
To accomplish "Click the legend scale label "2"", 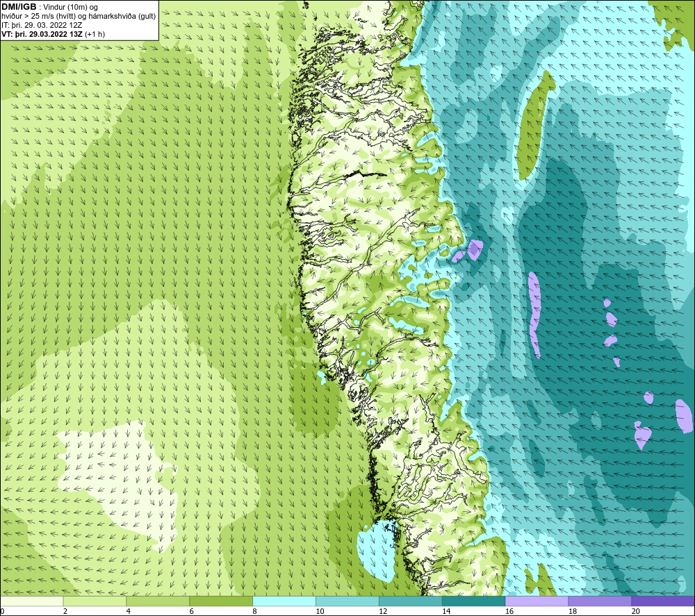I will click(x=65, y=611).
